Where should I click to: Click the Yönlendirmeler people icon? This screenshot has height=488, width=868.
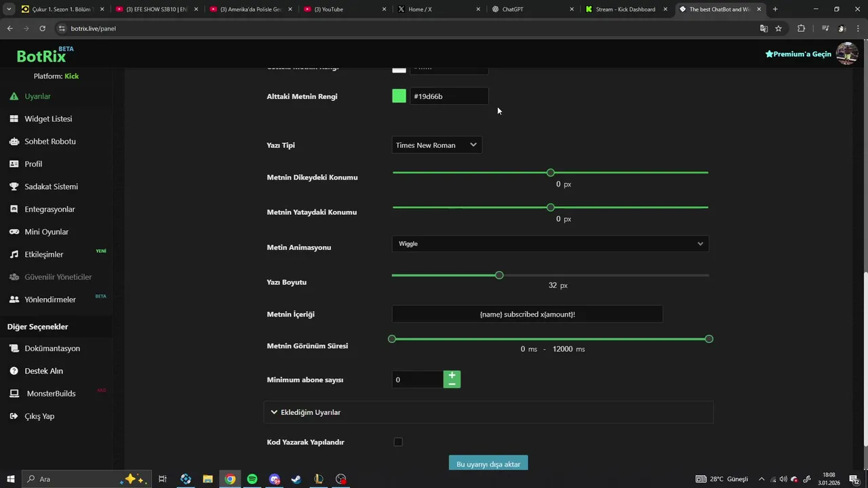[14, 300]
